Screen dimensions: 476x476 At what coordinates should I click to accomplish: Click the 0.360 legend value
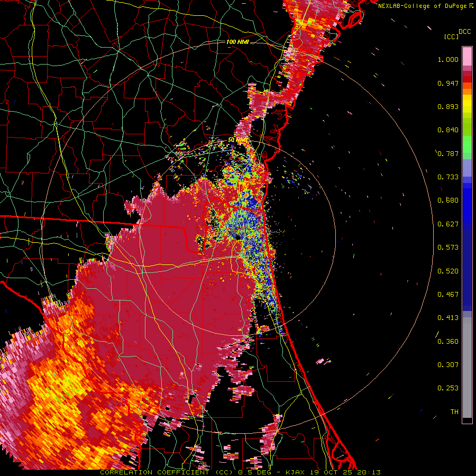pyautogui.click(x=448, y=342)
